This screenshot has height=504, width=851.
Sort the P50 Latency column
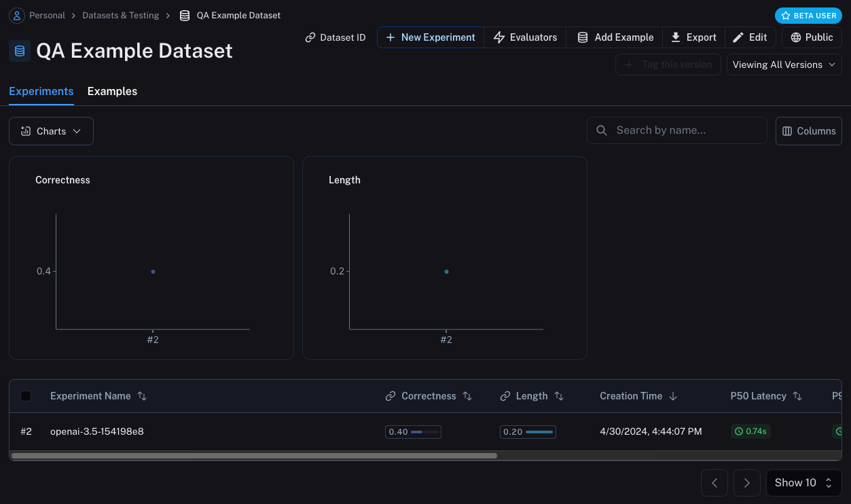[x=797, y=396]
